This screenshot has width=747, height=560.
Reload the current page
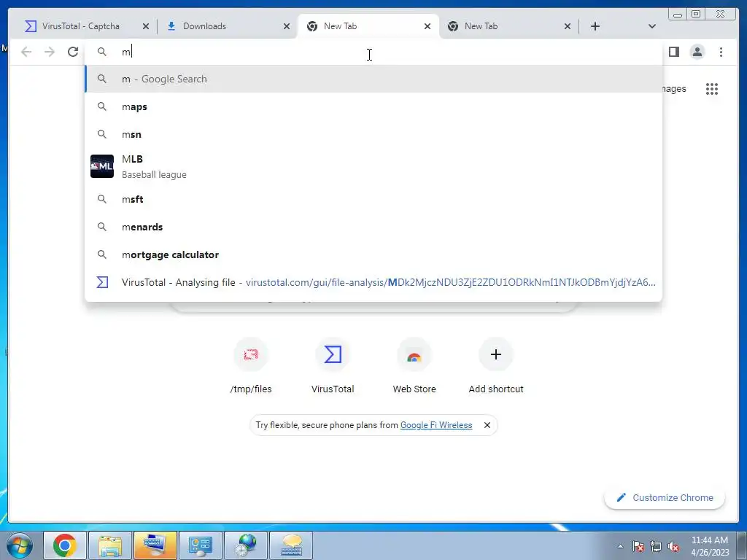click(x=73, y=52)
